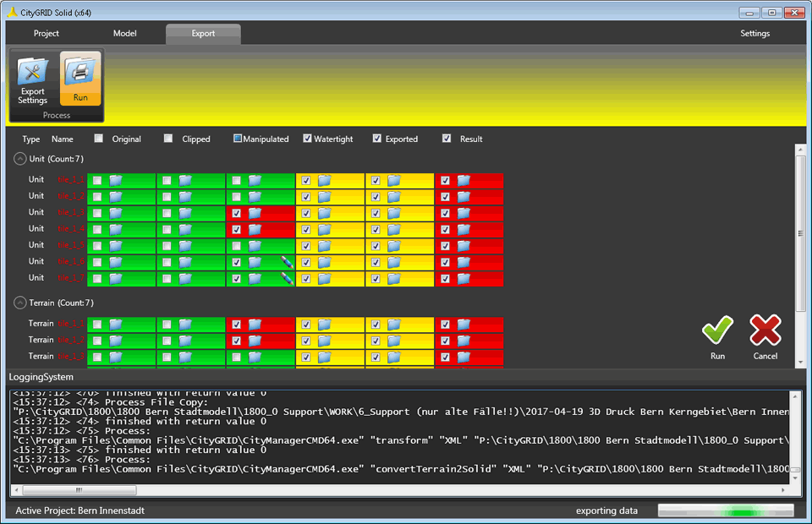The height and width of the screenshot is (524, 812).
Task: Click the tile list scroll-up arrow
Action: point(801,150)
